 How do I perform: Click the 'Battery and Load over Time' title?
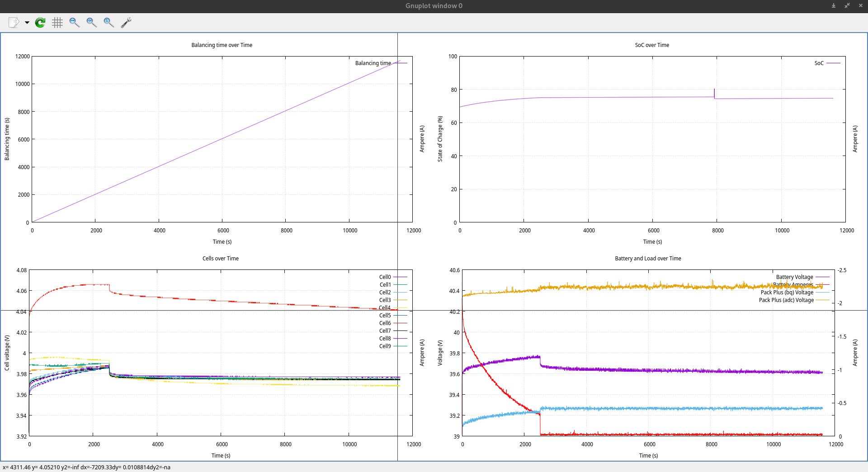coord(648,259)
